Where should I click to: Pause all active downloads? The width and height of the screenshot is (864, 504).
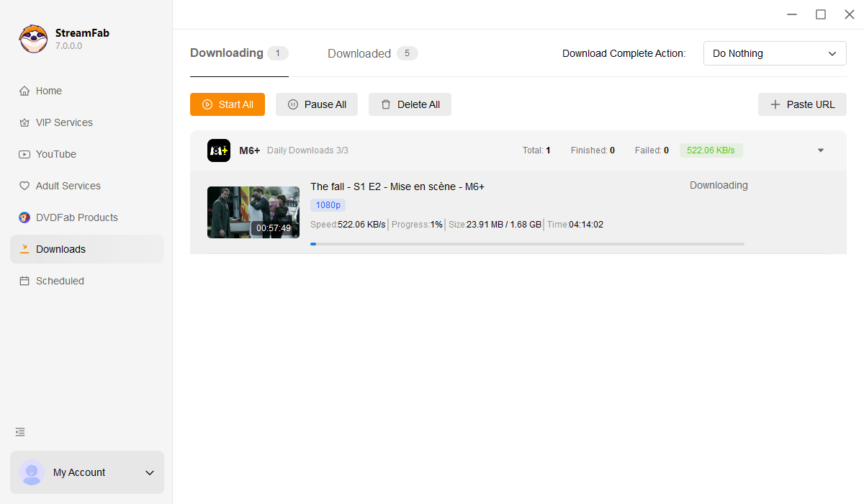click(x=317, y=104)
